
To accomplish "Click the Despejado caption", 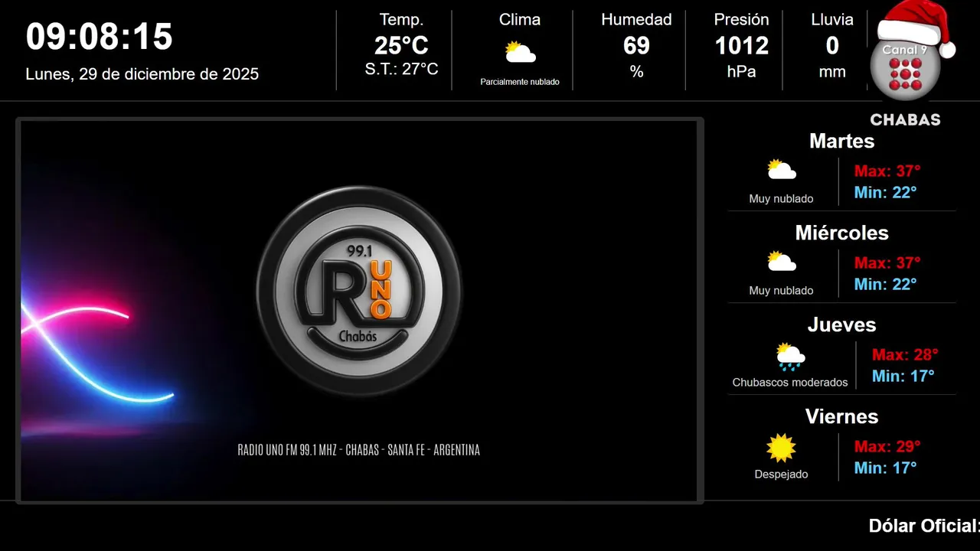I will pos(781,474).
